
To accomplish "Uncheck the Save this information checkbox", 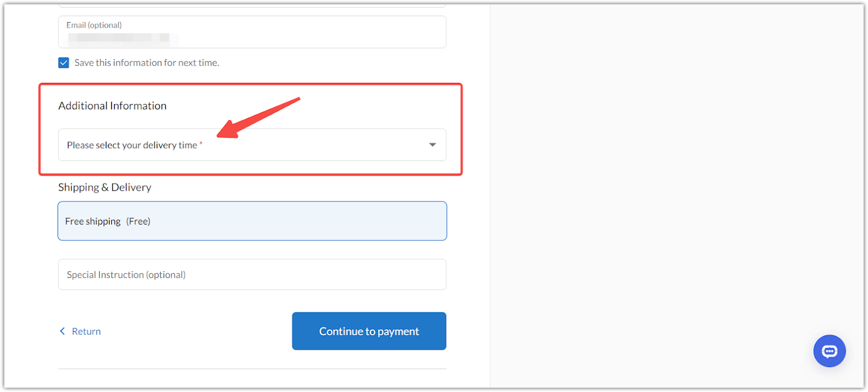I will tap(63, 63).
